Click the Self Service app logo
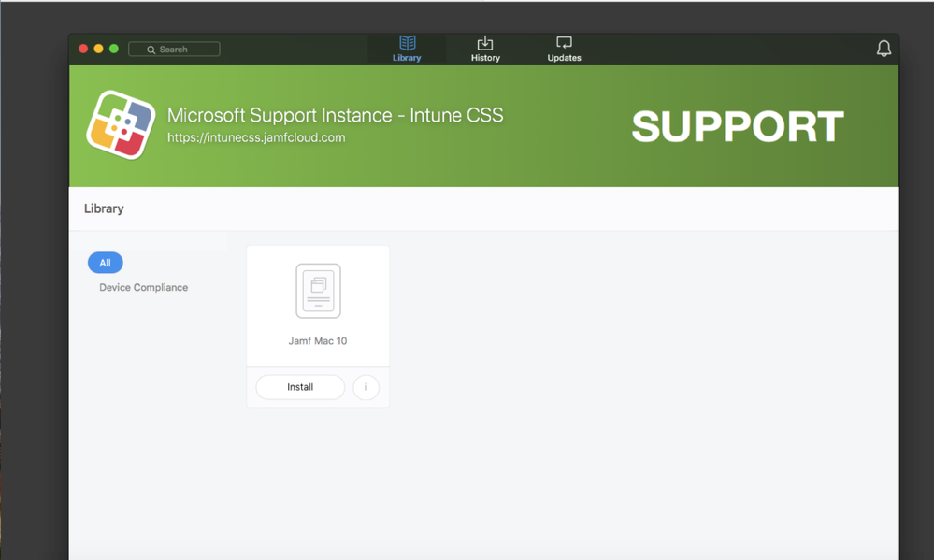Image resolution: width=934 pixels, height=560 pixels. [121, 125]
